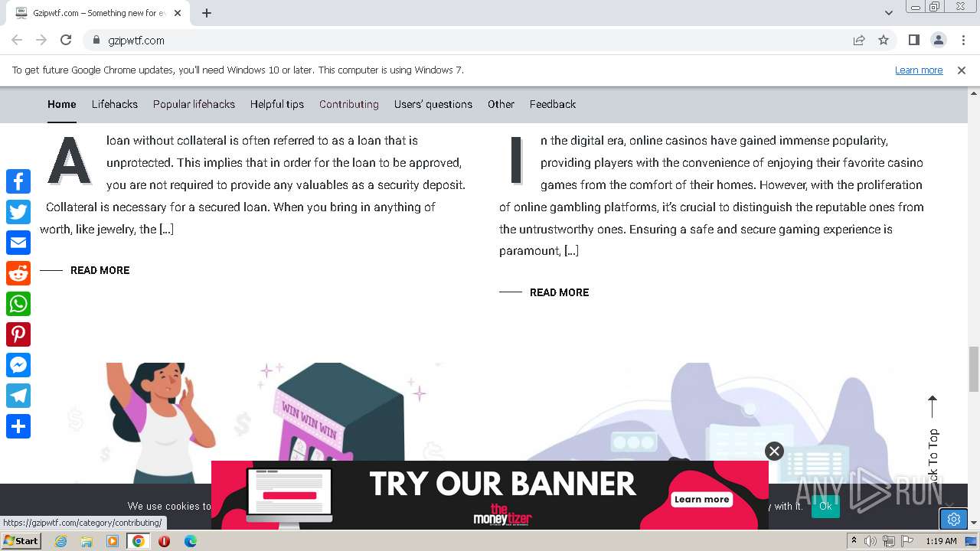The height and width of the screenshot is (551, 980).
Task: Select the Gzipwtf.com browser tab
Action: coord(100,13)
